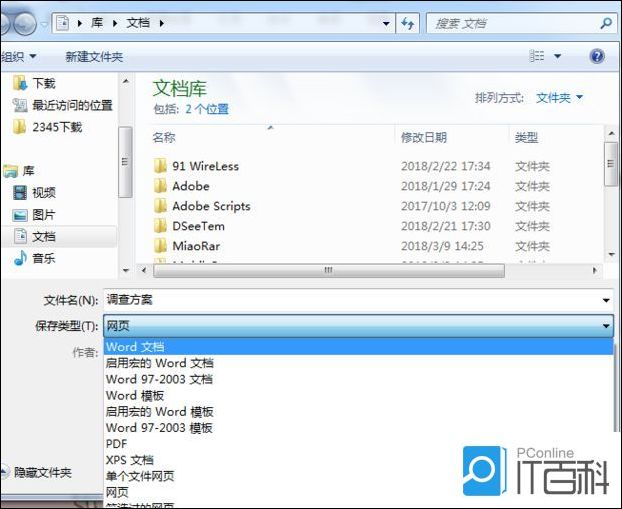Open the 排列方式 文件夹 dropdown
The height and width of the screenshot is (509, 622).
coord(559,98)
